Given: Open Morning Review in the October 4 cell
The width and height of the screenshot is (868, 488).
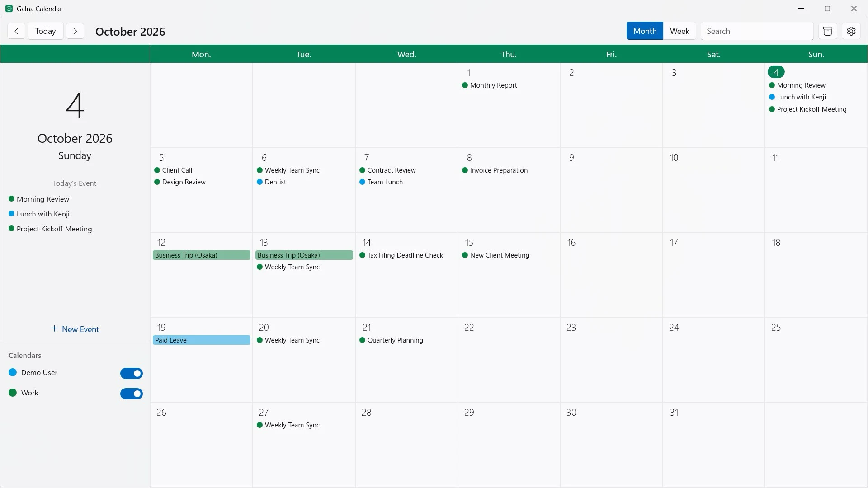Looking at the screenshot, I should point(797,85).
